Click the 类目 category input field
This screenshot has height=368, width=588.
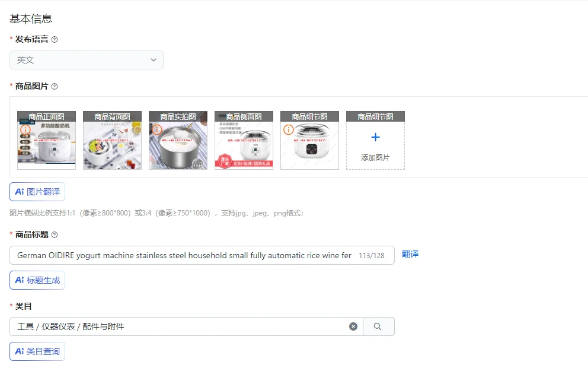click(x=186, y=326)
